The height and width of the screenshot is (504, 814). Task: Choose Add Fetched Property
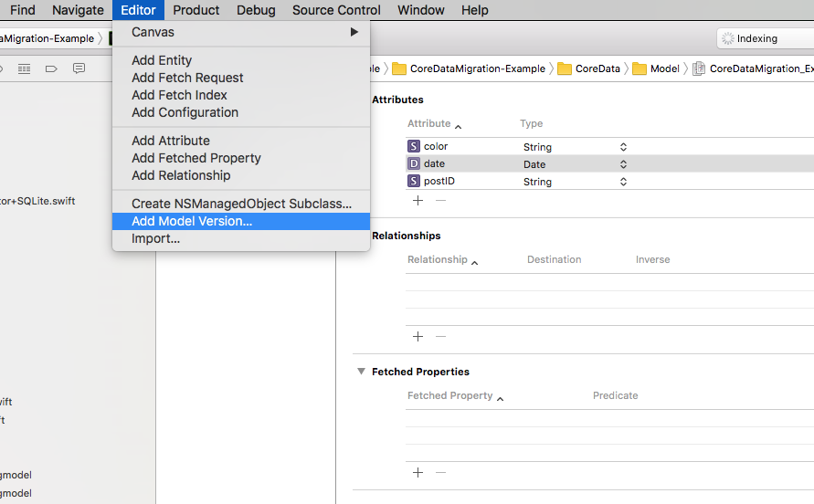(x=241, y=158)
